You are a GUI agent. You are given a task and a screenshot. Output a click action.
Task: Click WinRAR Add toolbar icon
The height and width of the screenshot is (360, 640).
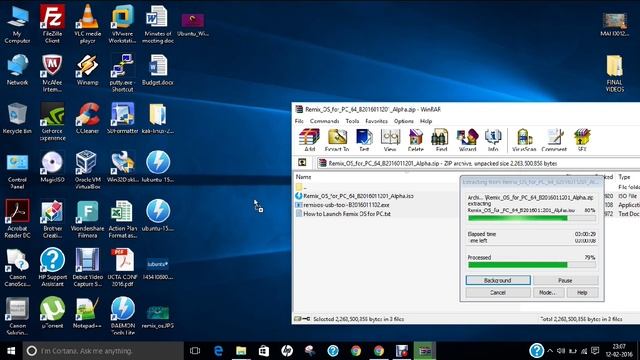(309, 140)
